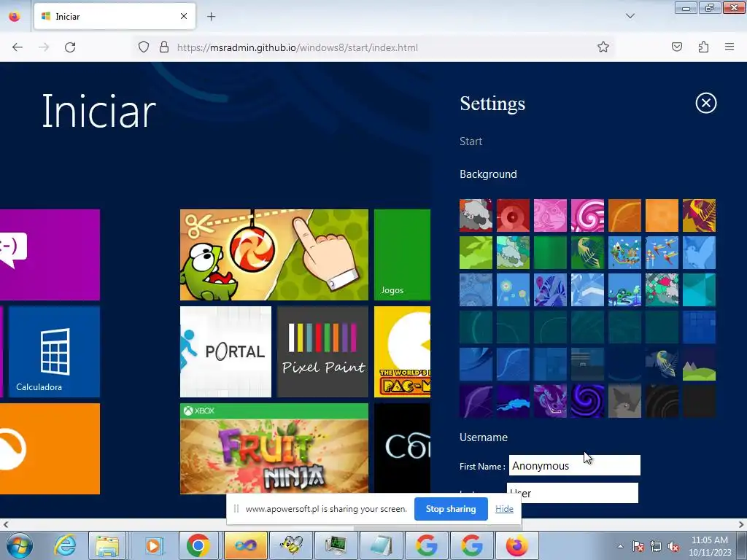Open Windows Explorer folder in the taskbar
This screenshot has height=560, width=747.
pos(107,545)
